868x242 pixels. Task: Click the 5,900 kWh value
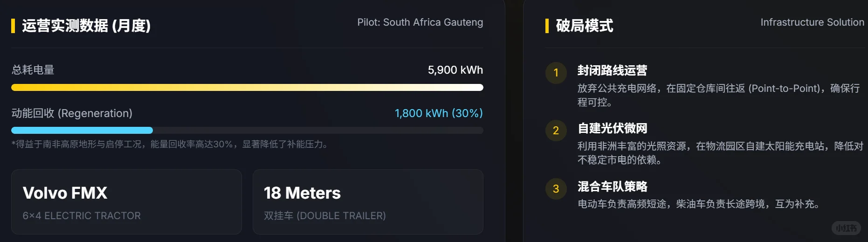coord(455,70)
